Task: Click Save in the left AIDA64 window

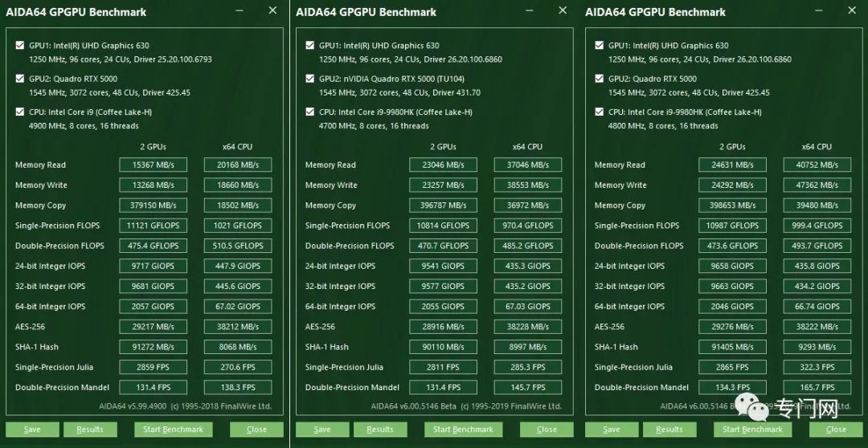Action: [33, 430]
